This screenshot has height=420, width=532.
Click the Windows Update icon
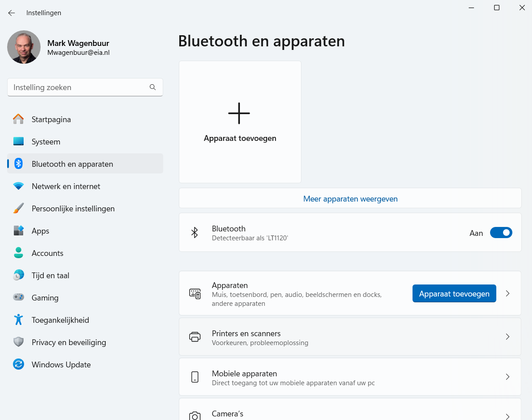(18, 364)
